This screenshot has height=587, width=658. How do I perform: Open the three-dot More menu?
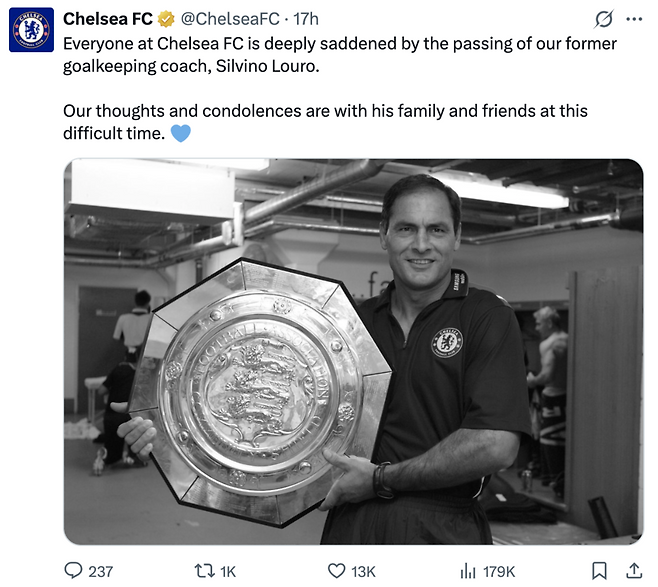(634, 19)
